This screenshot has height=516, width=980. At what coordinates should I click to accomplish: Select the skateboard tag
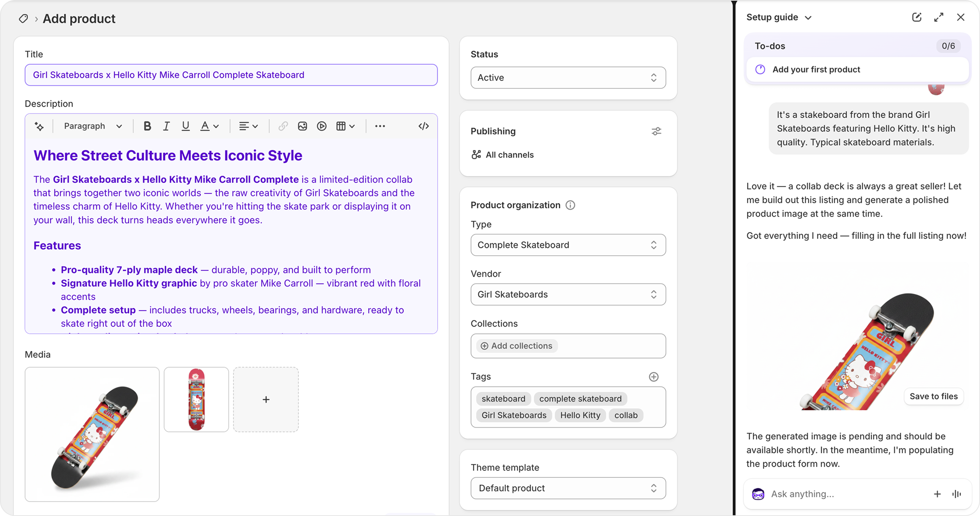[503, 399]
